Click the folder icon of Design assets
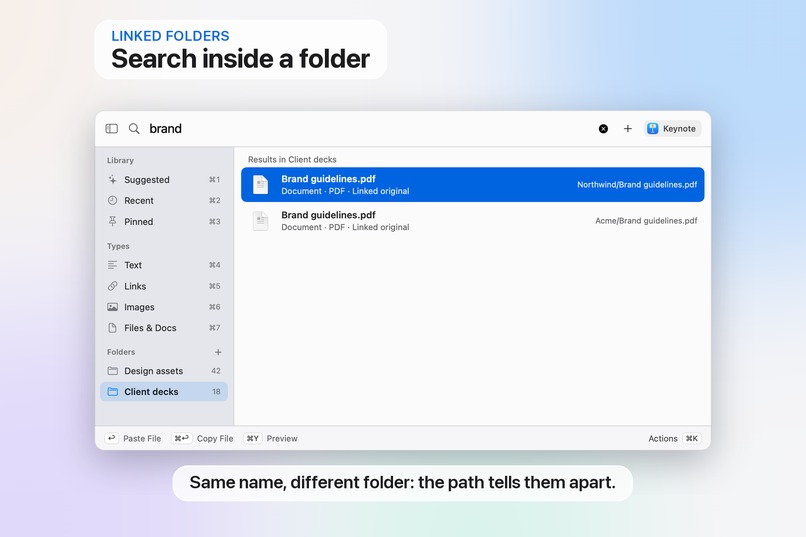The height and width of the screenshot is (537, 806). tap(113, 371)
